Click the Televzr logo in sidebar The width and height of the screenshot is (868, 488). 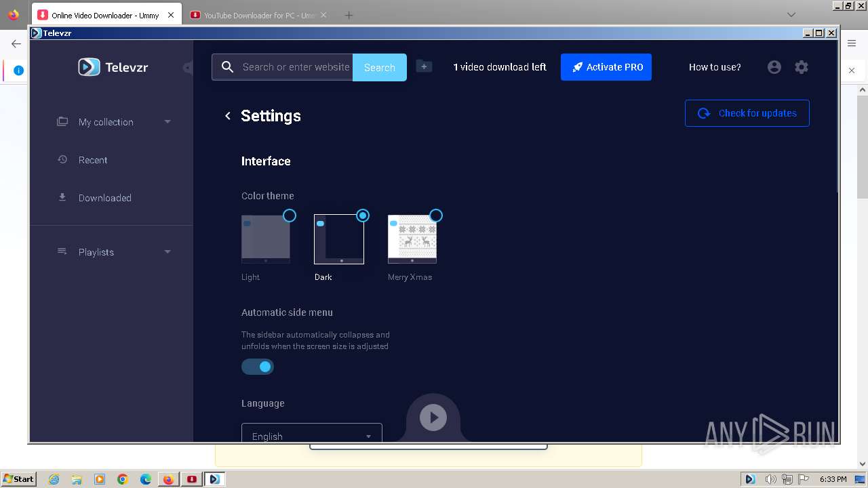coord(113,67)
